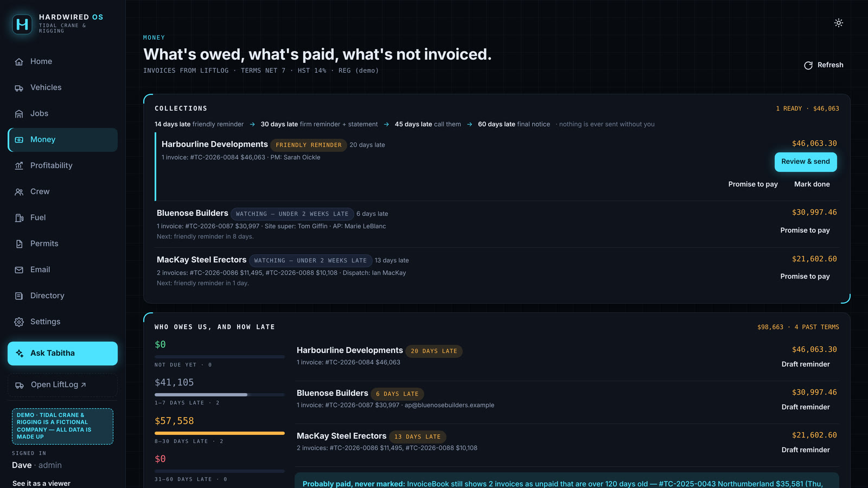Screen dimensions: 868x488
Task: Draft reminder for Bluenose Builders
Action: point(806,407)
